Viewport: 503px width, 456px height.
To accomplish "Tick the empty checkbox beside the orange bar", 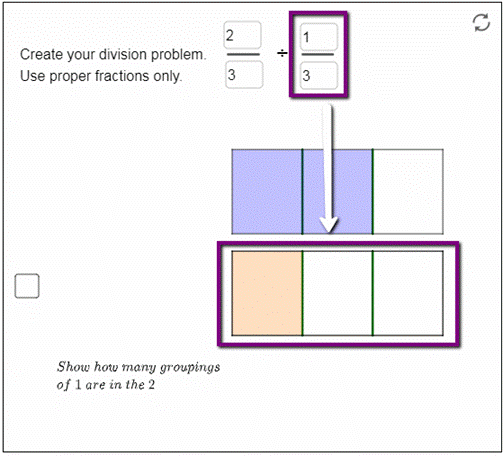I will 27,286.
